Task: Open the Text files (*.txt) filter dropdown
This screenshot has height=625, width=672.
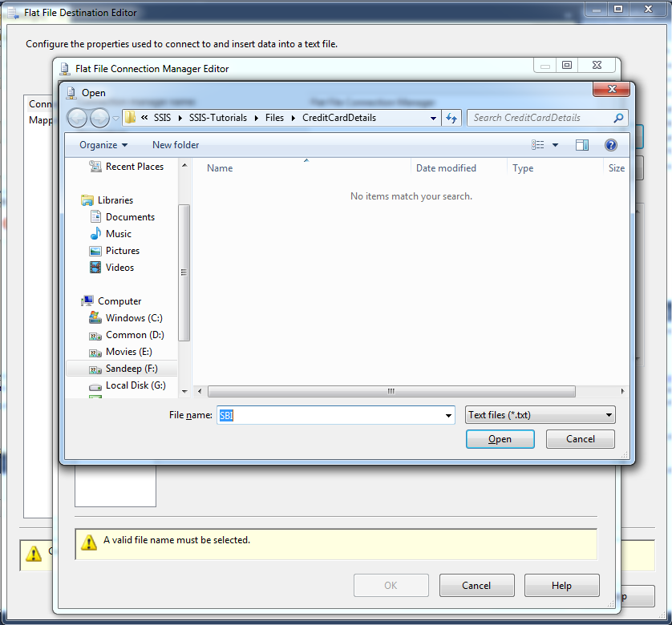Action: pyautogui.click(x=540, y=415)
